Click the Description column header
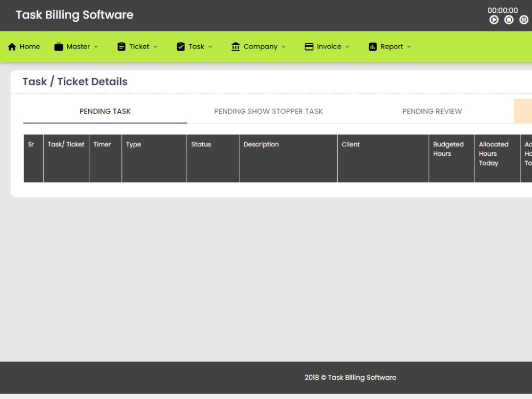Image resolution: width=532 pixels, height=399 pixels. click(x=288, y=159)
